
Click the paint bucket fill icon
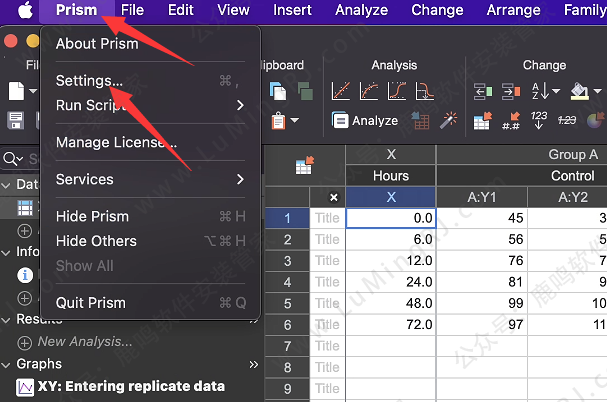pos(578,92)
